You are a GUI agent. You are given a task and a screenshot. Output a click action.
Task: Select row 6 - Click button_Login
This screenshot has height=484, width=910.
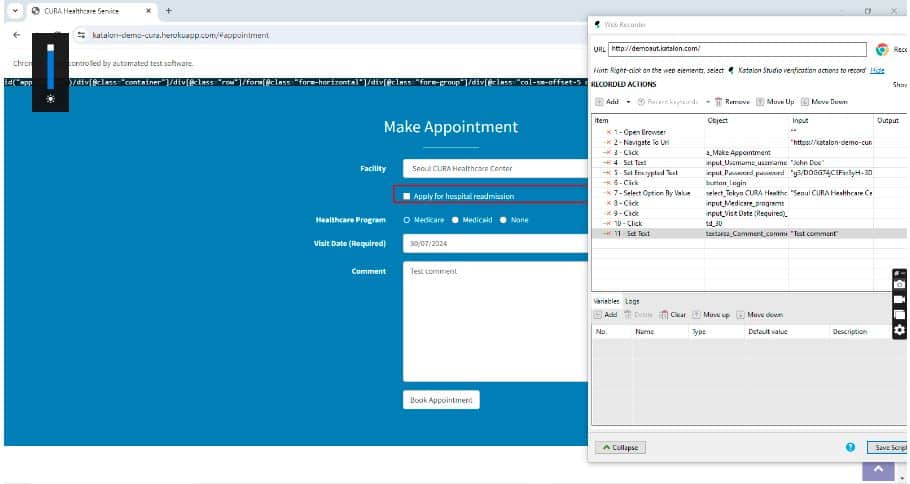(x=749, y=183)
